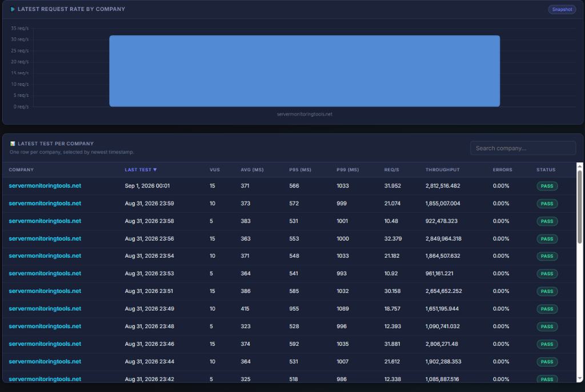Viewport: 585px width, 392px height.
Task: Click req/s value 32.379
Action: pos(393,239)
